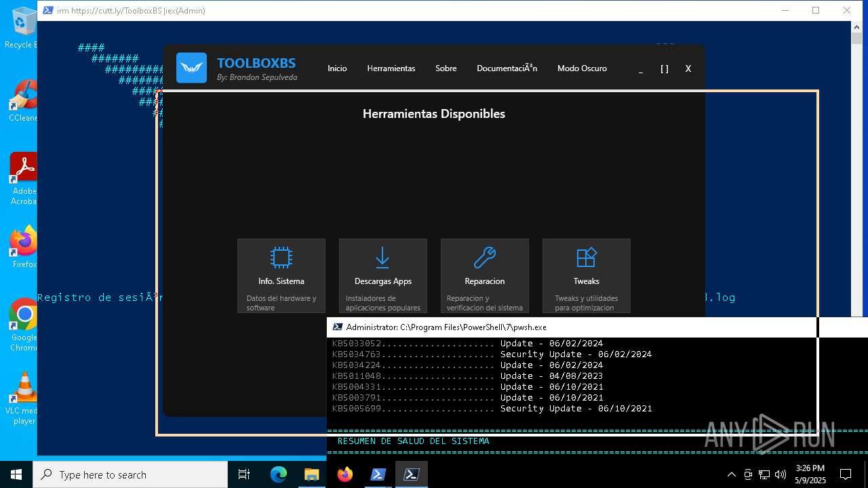
Task: Open the Documentación menu item
Action: 507,68
